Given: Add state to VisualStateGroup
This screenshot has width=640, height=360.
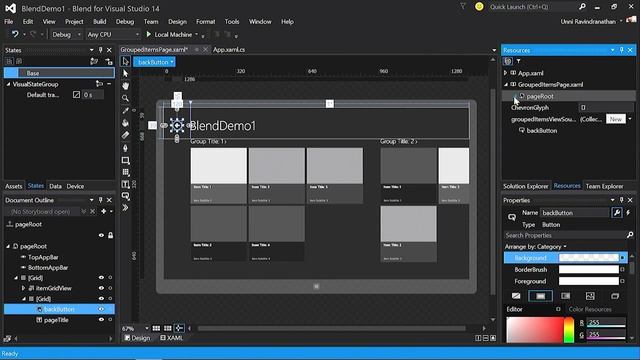Looking at the screenshot, I should 99,84.
